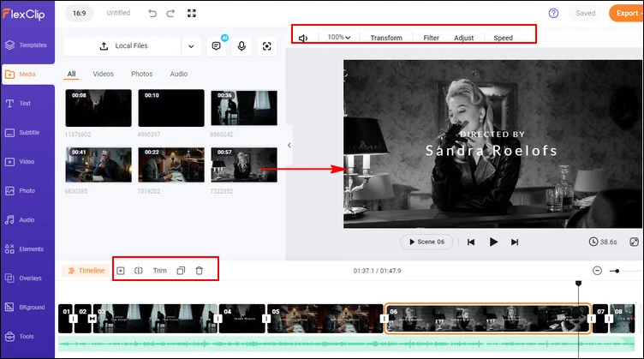
Task: Play Scene 06 button
Action: point(426,242)
